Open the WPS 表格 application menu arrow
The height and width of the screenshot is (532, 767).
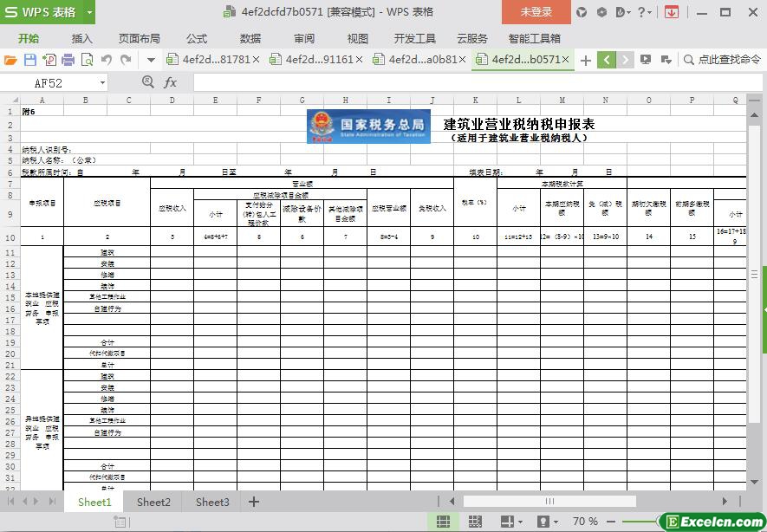coord(89,12)
